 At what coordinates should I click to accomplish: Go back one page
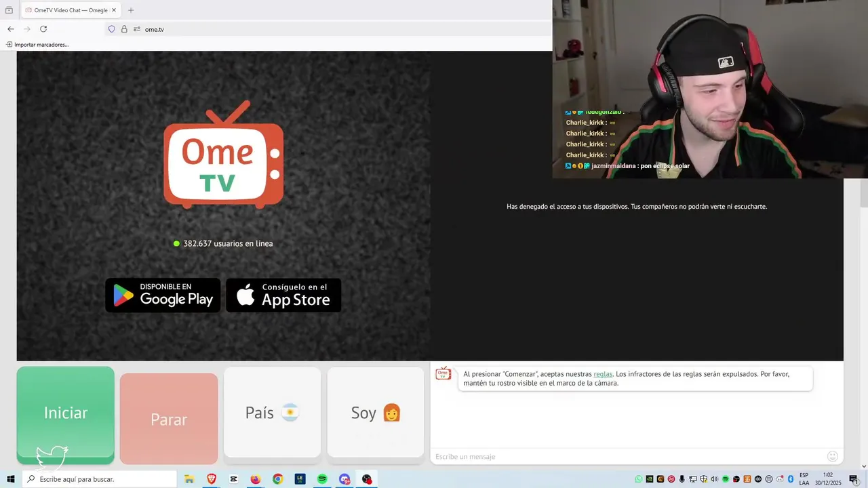(11, 29)
